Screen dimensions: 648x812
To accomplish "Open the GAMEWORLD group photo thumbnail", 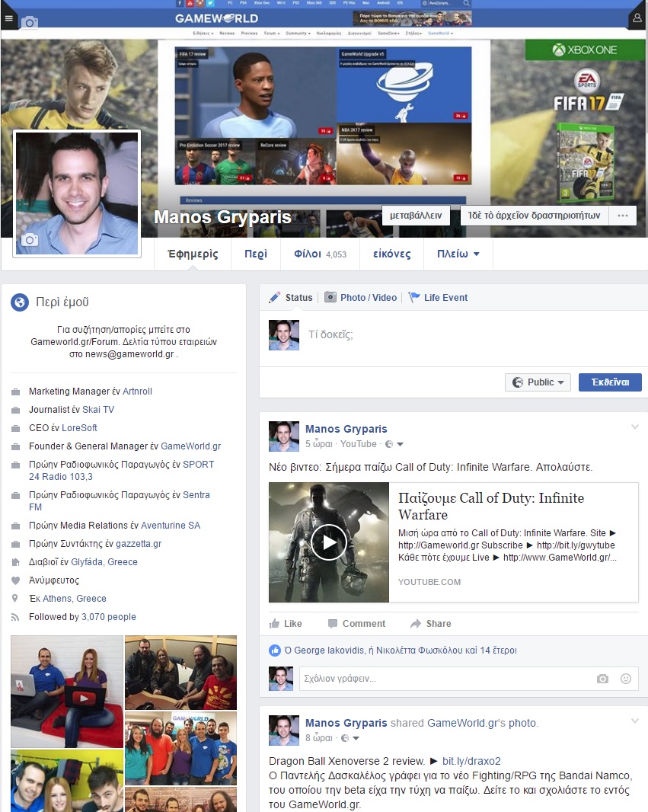I will click(180, 748).
